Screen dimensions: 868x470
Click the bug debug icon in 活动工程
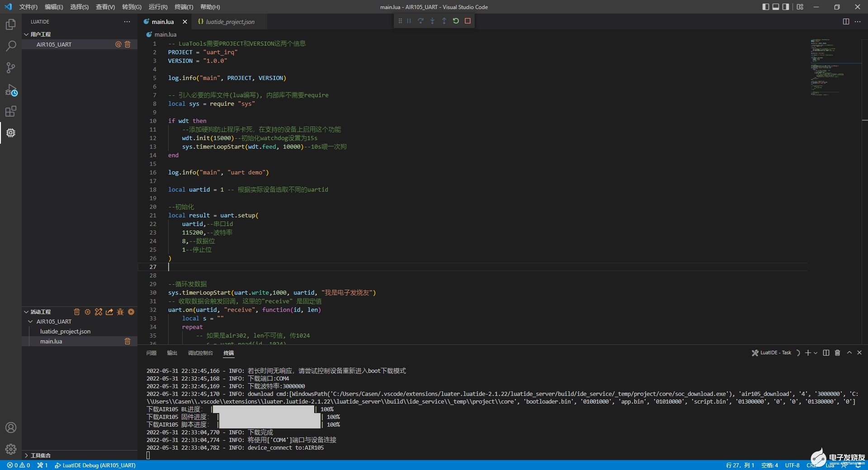point(120,312)
